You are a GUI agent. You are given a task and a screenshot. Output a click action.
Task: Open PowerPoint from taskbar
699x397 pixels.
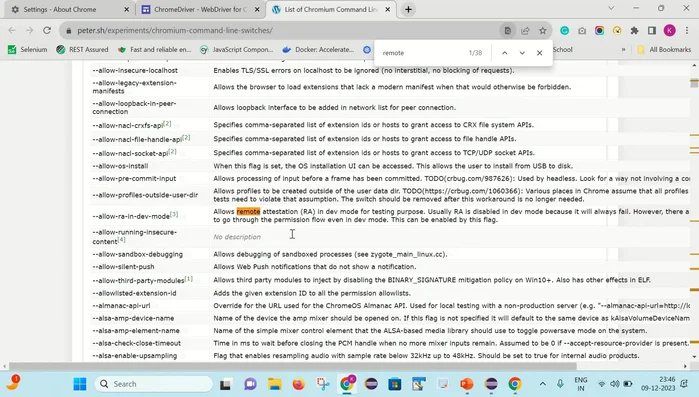467,384
